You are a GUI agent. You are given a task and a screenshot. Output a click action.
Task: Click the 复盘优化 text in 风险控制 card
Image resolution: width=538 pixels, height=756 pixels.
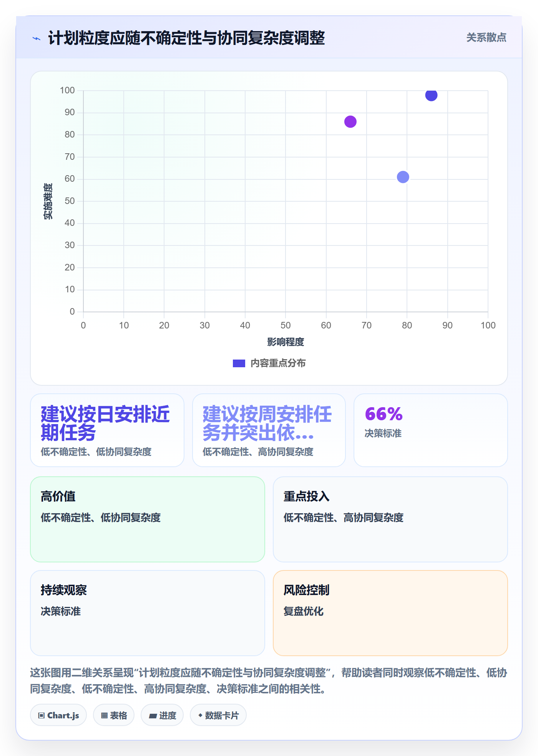304,611
